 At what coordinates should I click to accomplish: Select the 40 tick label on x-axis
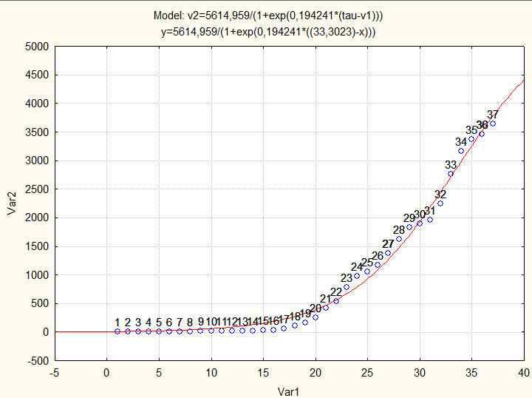click(x=525, y=372)
